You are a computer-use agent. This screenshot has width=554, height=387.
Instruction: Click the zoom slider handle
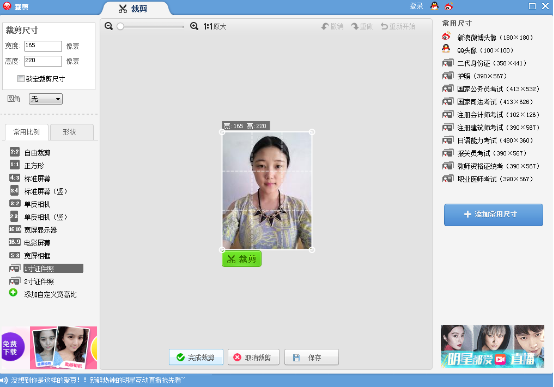point(120,27)
